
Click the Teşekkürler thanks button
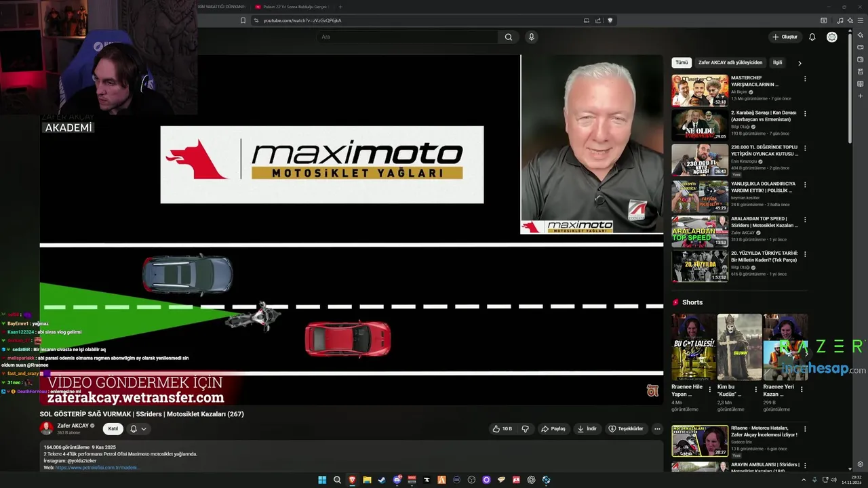tap(625, 428)
